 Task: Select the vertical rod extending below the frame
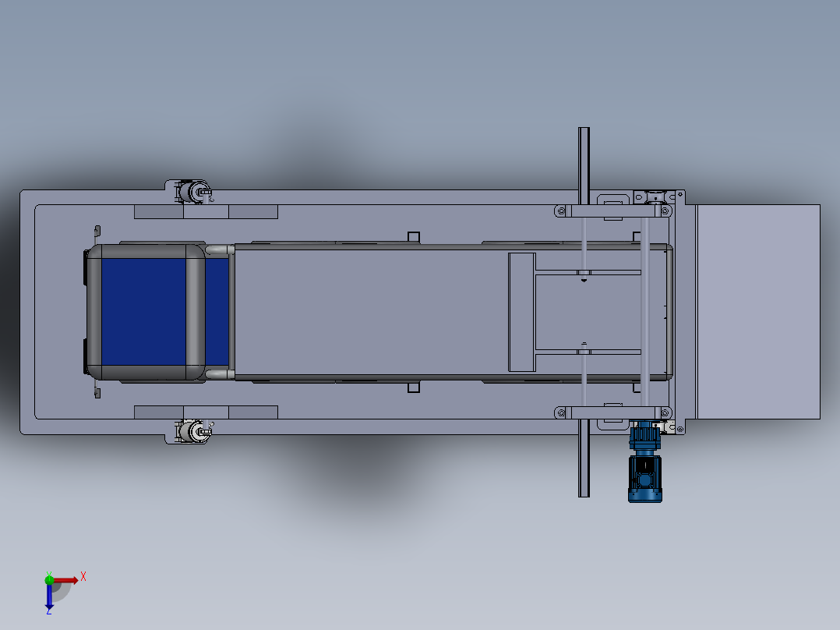pyautogui.click(x=584, y=458)
